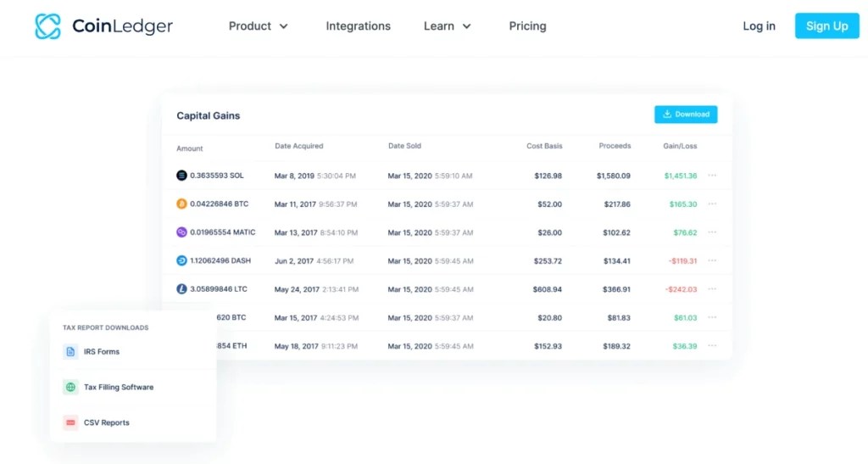Click the CoinLedger brand name text
868x464 pixels.
click(x=122, y=26)
